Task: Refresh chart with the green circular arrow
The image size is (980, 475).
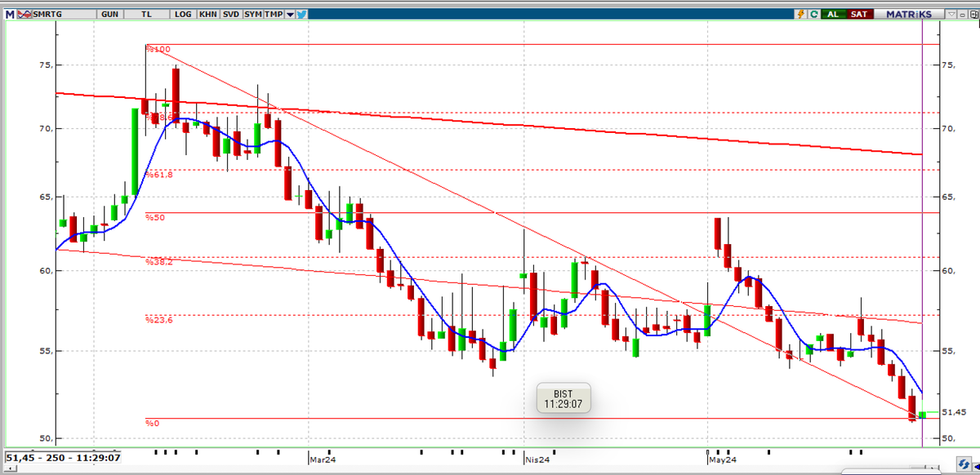Action: 813,14
